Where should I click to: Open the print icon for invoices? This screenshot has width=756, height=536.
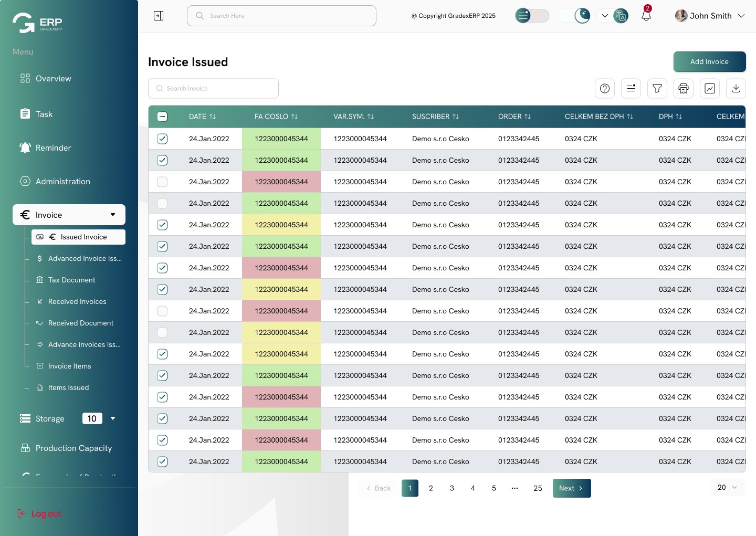click(x=683, y=88)
